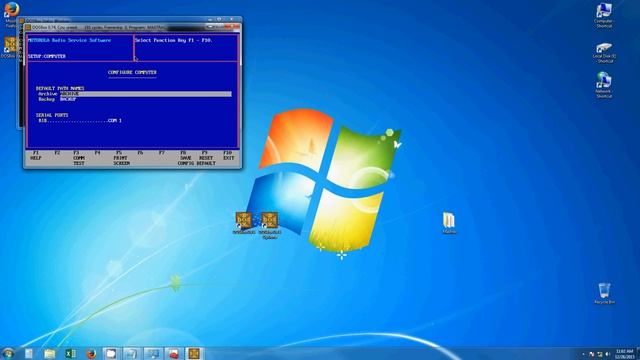This screenshot has width=640, height=360.
Task: Select the Backup path value
Action: (68, 99)
